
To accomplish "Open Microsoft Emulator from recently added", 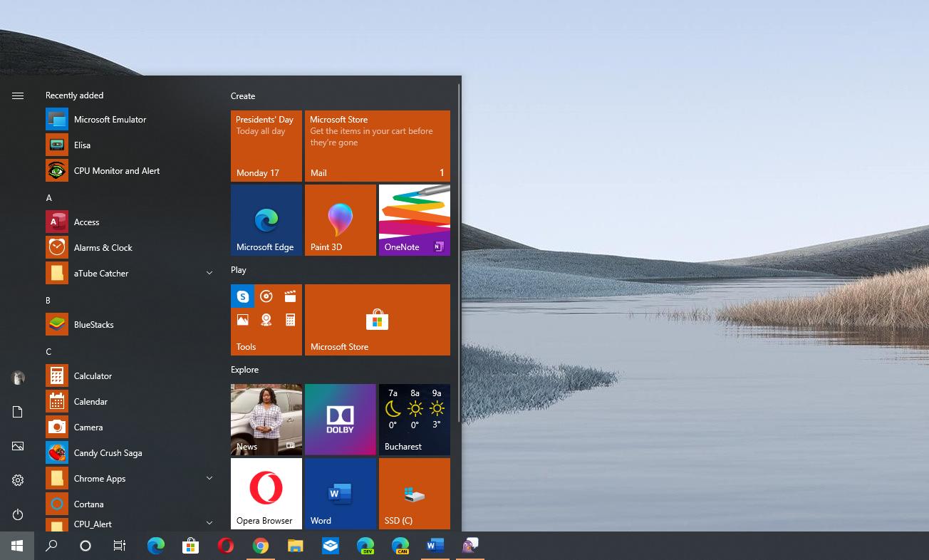I will [130, 120].
